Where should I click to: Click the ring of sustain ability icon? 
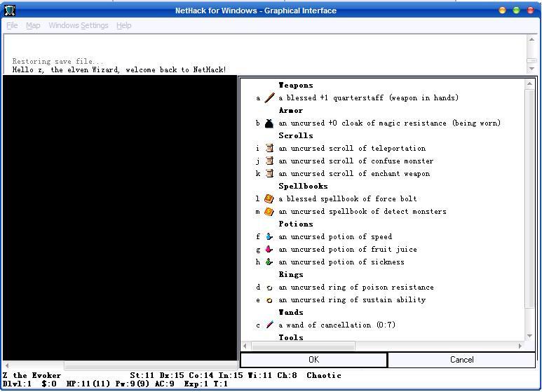269,300
